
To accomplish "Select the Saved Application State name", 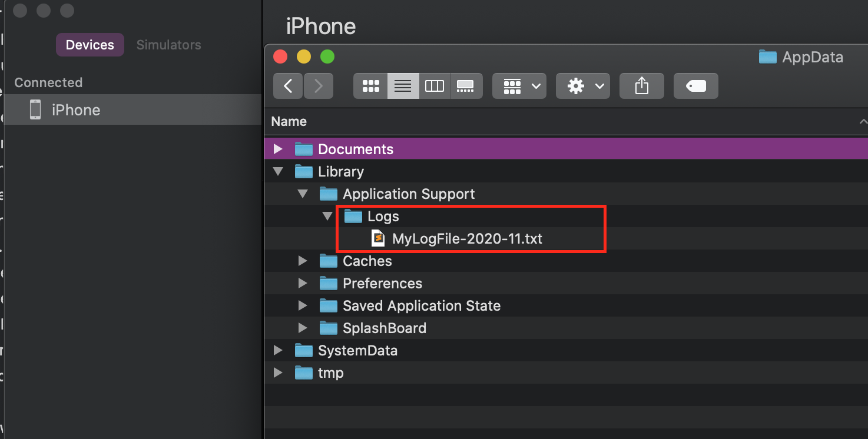I will [x=422, y=306].
